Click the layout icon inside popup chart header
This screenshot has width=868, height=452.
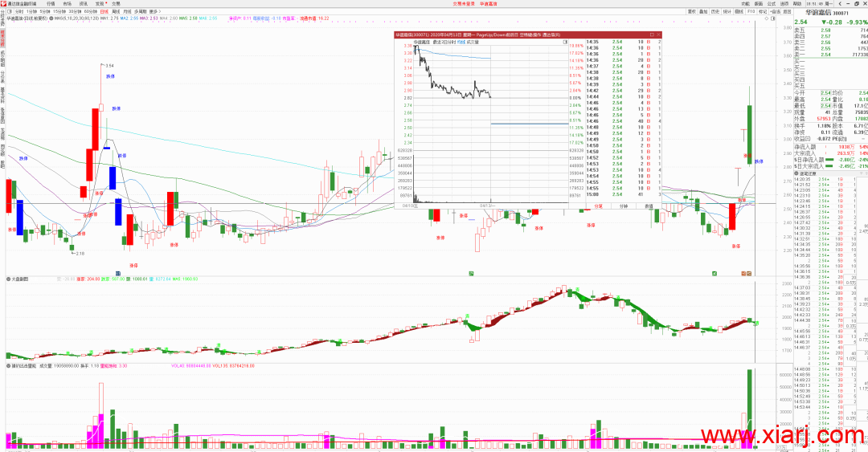tap(565, 42)
